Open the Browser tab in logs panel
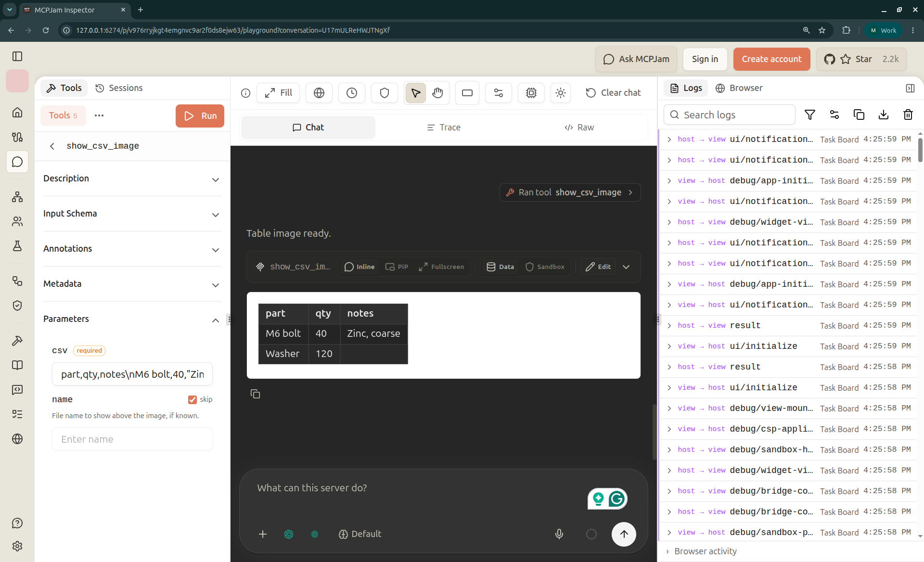The height and width of the screenshot is (562, 924). (x=739, y=88)
